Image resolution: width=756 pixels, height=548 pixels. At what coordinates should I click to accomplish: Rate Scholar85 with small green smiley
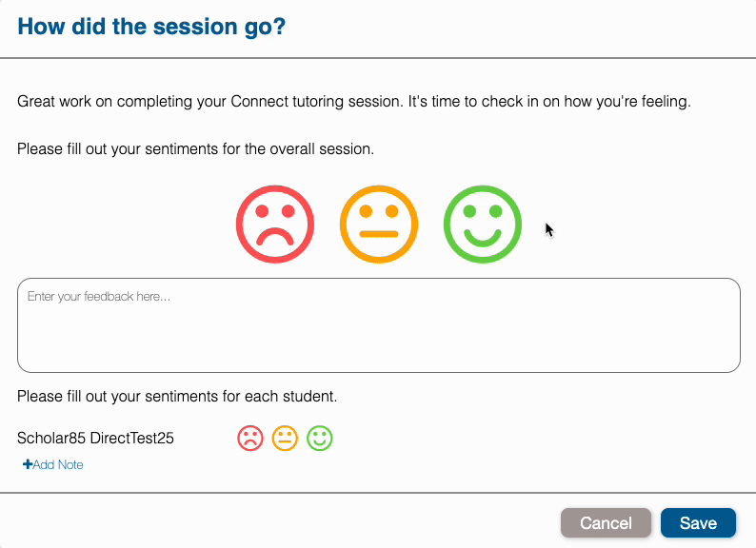(320, 439)
